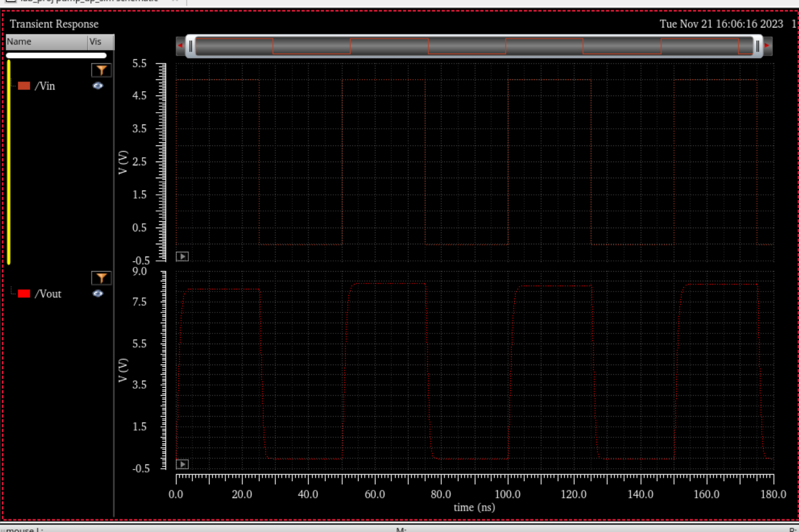The image size is (799, 532).
Task: Click the filter funnel icon above /Vout
Action: 101,278
